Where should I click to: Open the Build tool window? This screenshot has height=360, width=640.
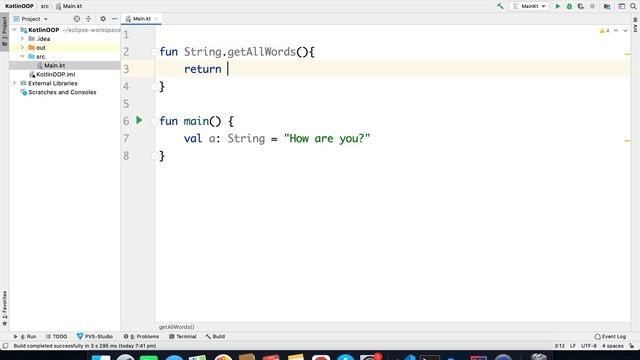[x=215, y=336]
